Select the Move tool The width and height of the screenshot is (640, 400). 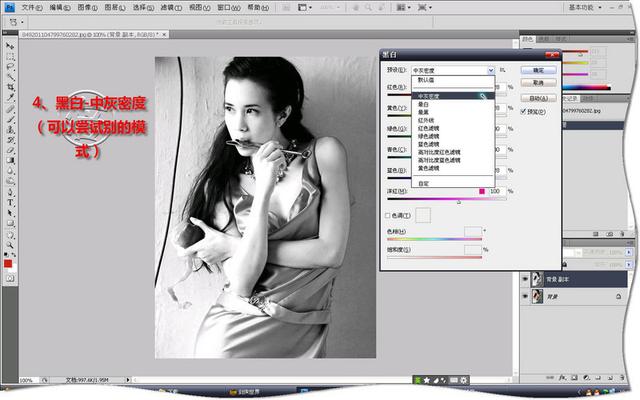[10, 46]
